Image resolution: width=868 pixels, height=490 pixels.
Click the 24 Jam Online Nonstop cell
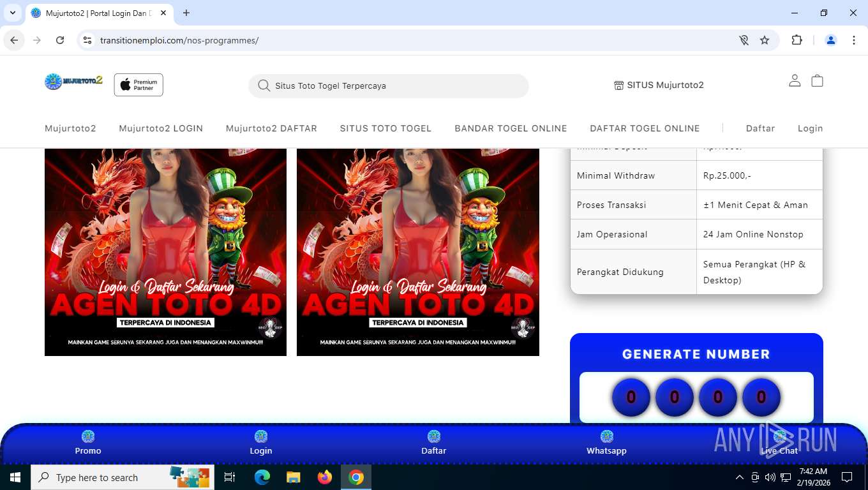[759, 234]
